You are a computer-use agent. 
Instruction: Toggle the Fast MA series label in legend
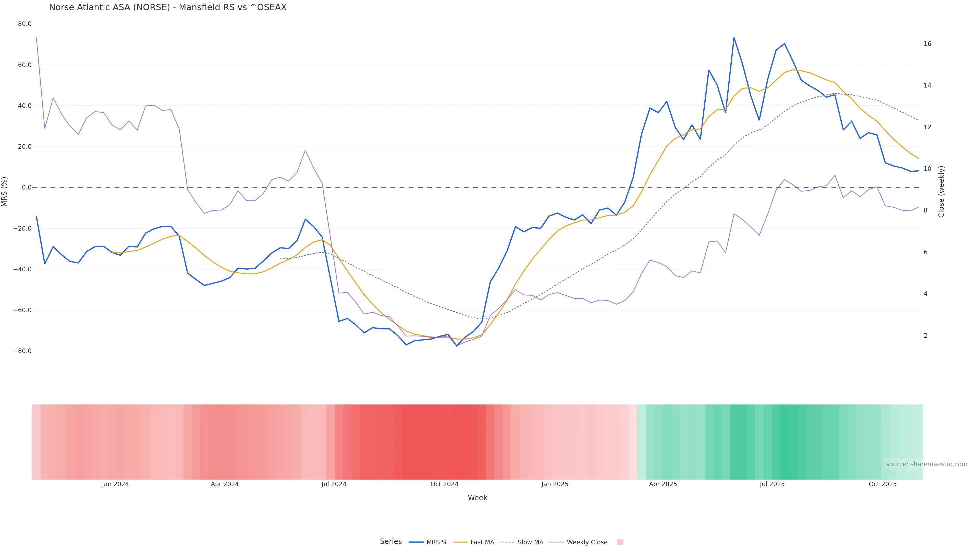click(482, 542)
